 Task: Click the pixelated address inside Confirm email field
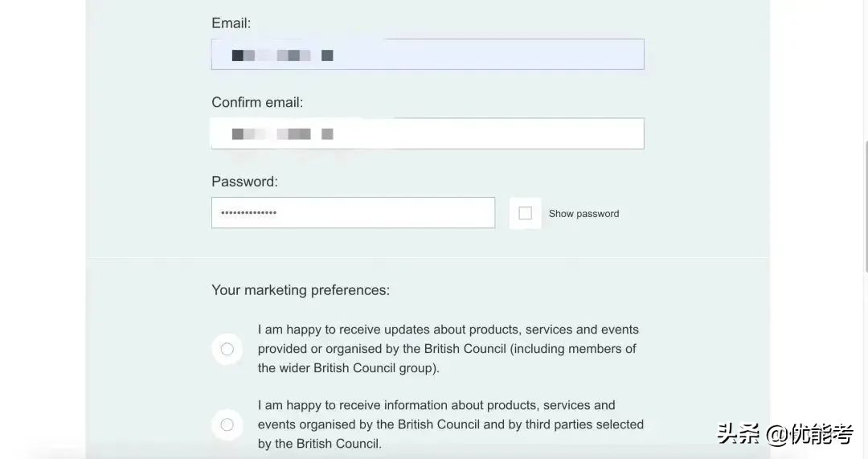[x=282, y=134]
